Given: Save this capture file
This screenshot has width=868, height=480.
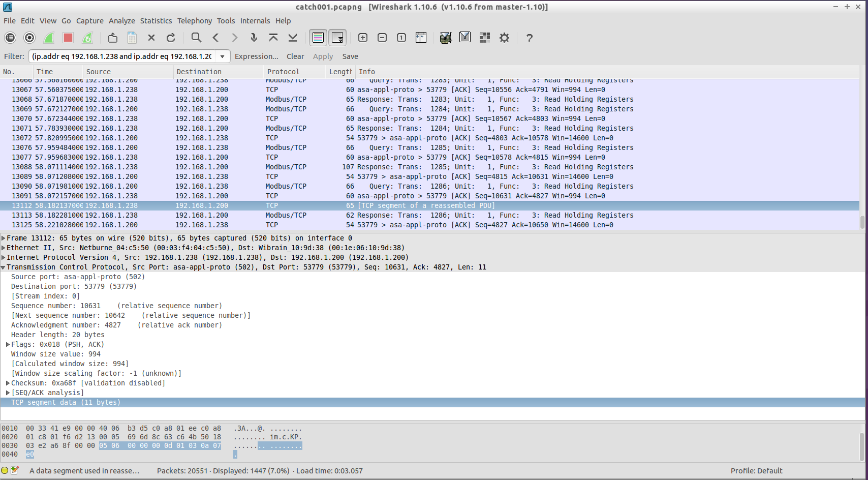Looking at the screenshot, I should coord(132,38).
